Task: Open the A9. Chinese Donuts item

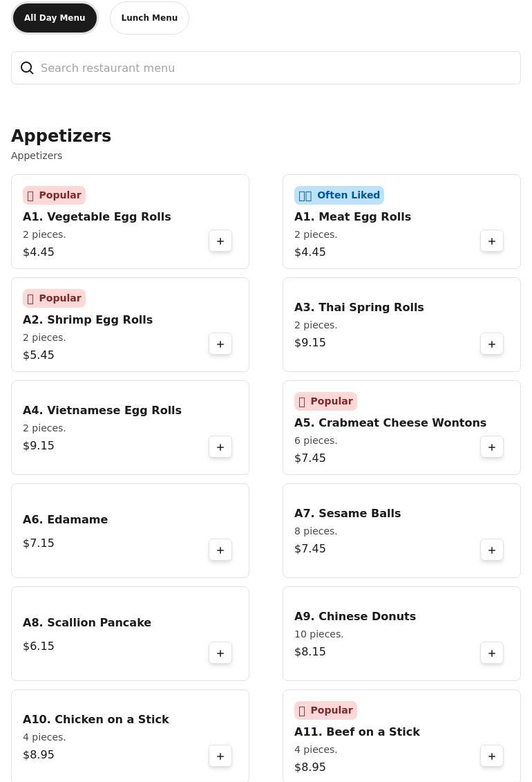Action: click(354, 617)
